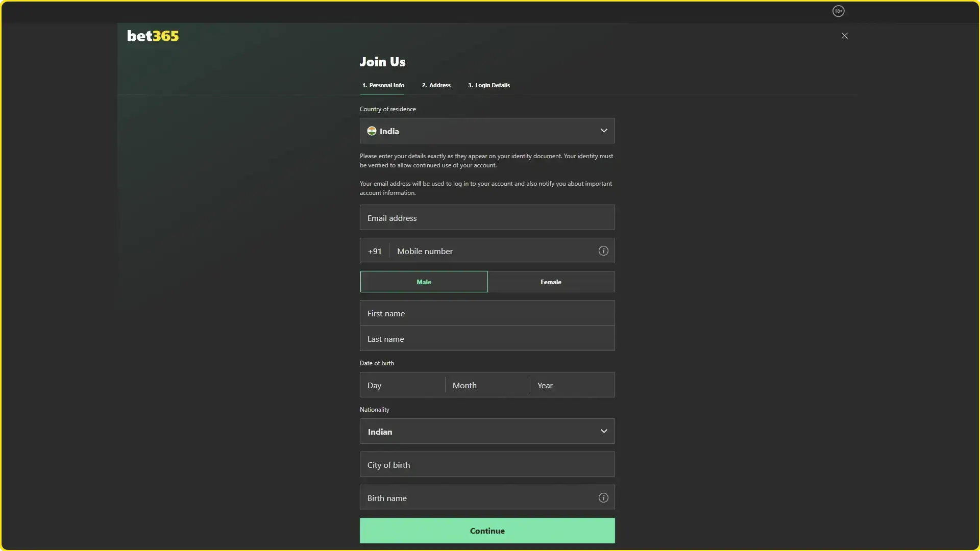Switch to 3. Login Details tab
This screenshot has height=551, width=980.
[x=488, y=85]
